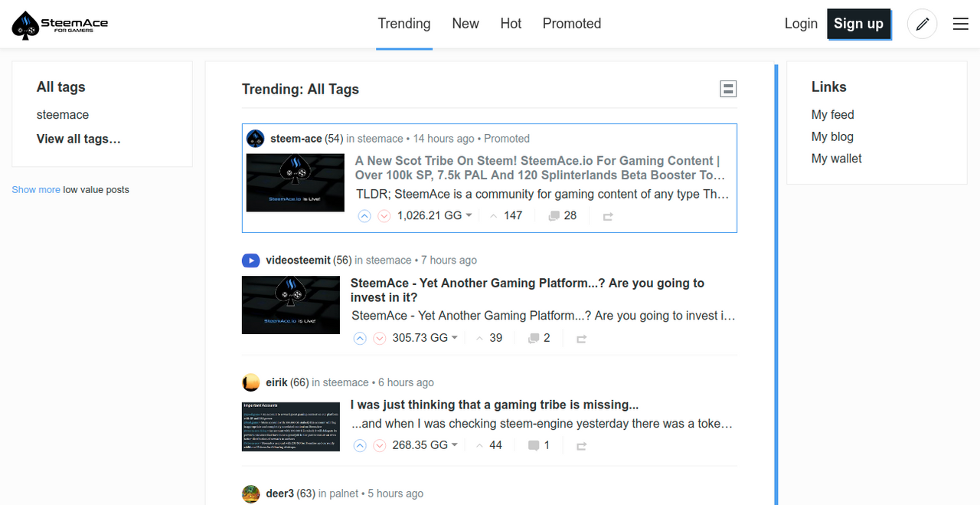Open the eirik post thumbnail

coord(291,426)
